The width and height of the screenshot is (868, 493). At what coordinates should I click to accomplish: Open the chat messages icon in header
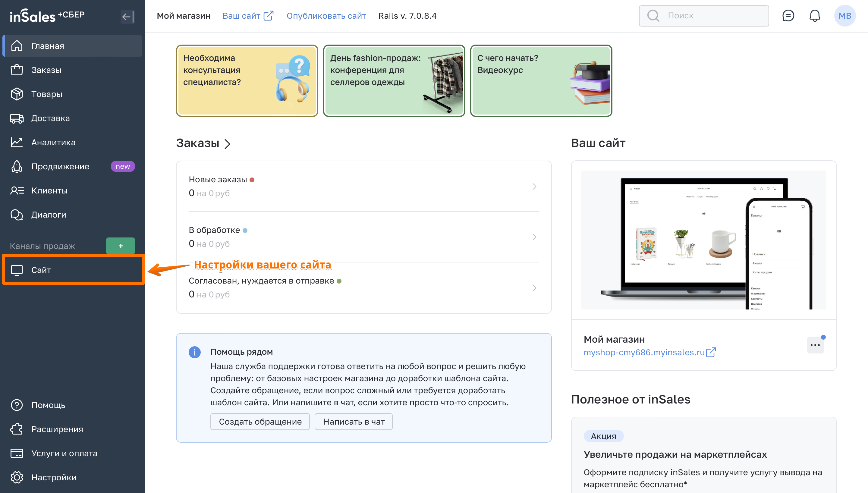[788, 16]
